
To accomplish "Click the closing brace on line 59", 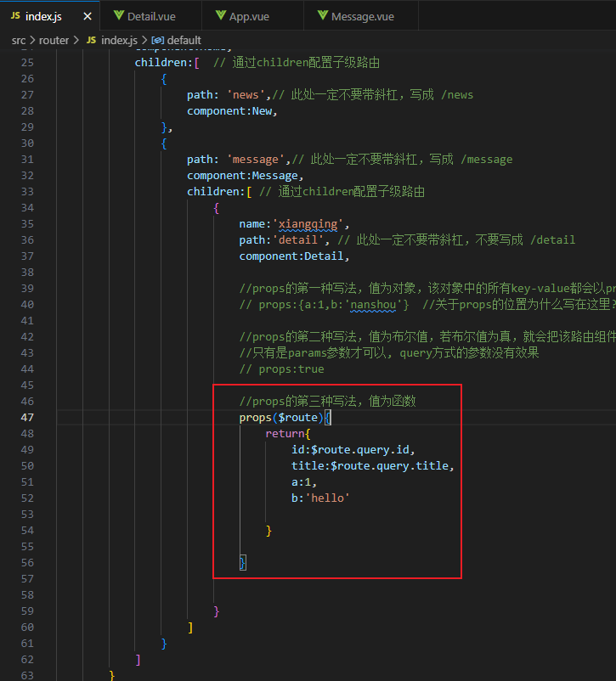I will pyautogui.click(x=216, y=611).
